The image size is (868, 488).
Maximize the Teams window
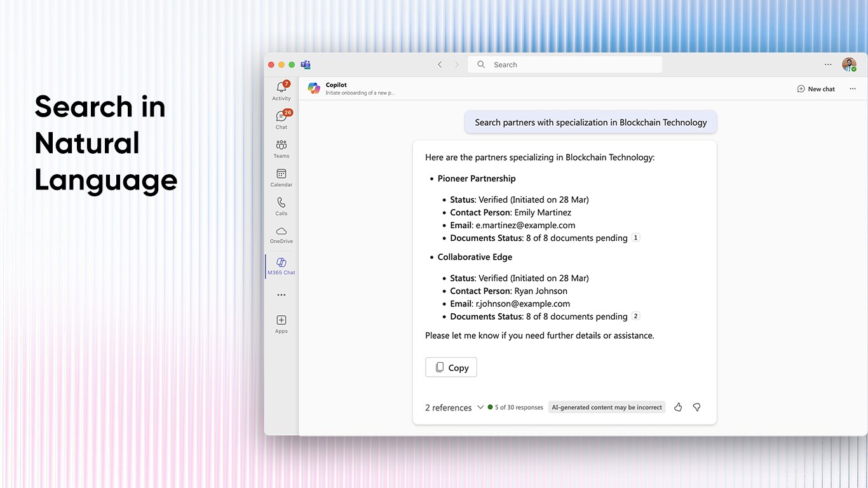coord(292,65)
